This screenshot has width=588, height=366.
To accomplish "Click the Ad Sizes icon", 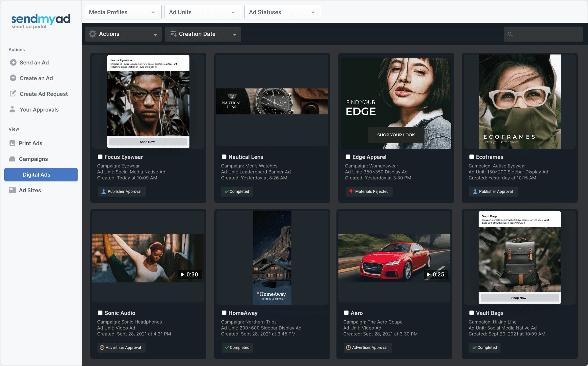I will pyautogui.click(x=12, y=190).
